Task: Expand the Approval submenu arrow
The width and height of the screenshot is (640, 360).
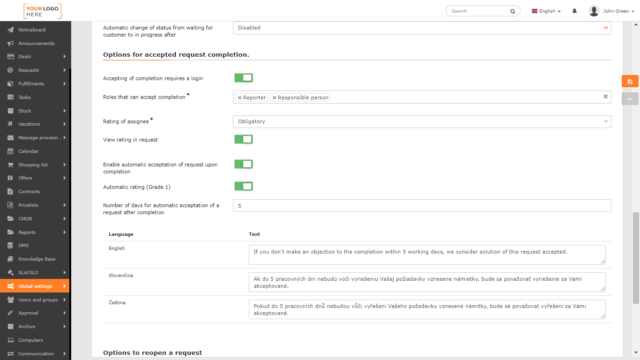Action: 64,313
